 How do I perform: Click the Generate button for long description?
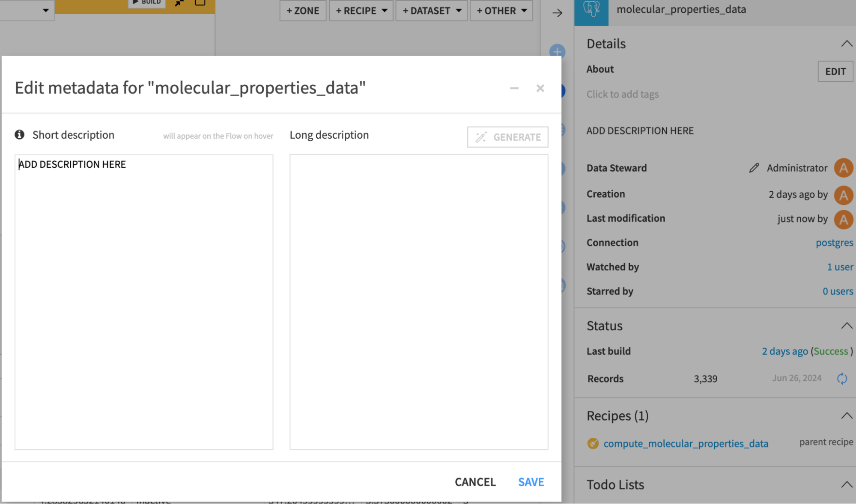[x=508, y=137]
